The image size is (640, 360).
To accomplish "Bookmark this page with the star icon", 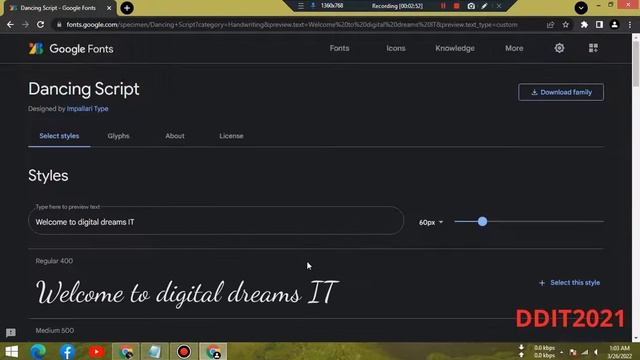I will point(565,24).
